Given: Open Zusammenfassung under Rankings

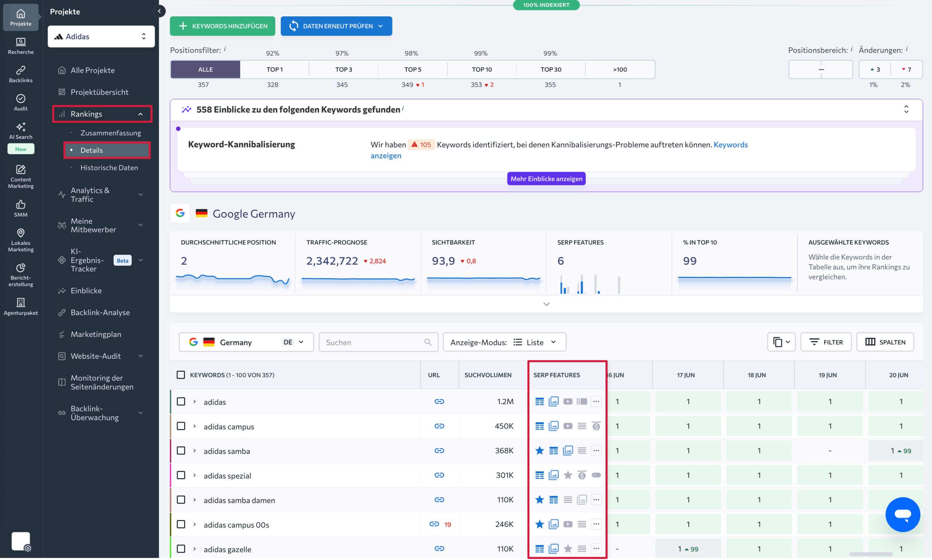Looking at the screenshot, I should pos(111,133).
